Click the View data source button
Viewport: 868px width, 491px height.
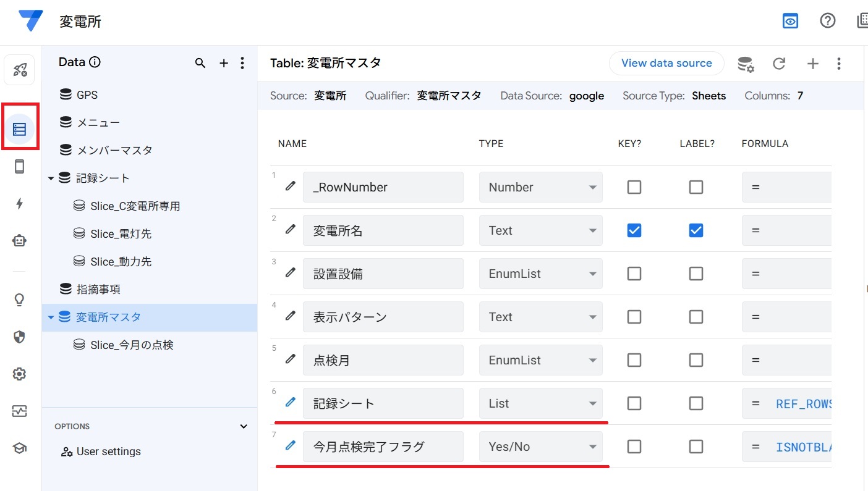coord(666,63)
